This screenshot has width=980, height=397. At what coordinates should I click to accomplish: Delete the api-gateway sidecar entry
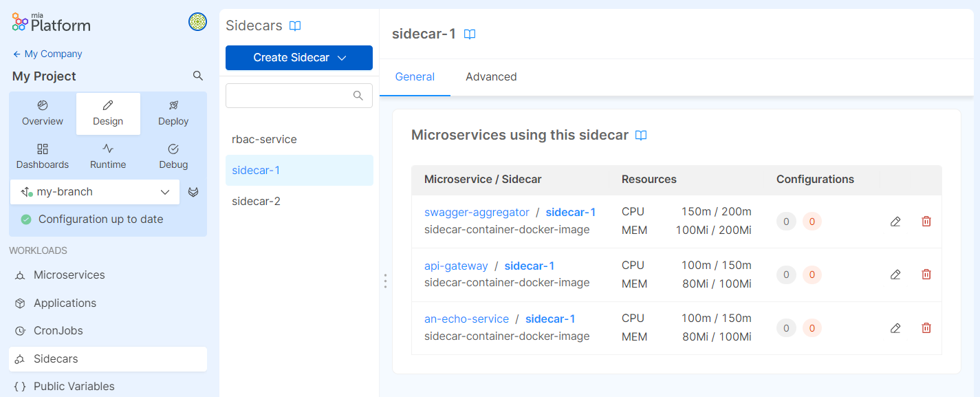[926, 275]
